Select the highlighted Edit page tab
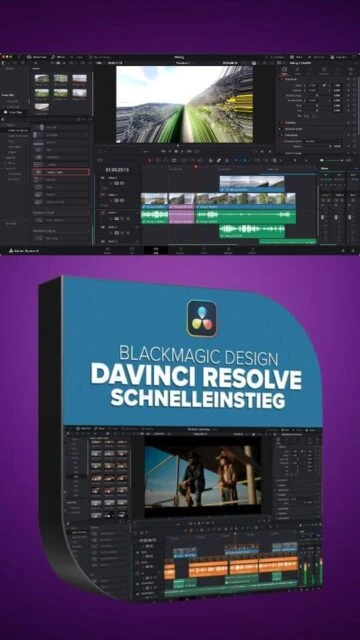 [156, 250]
